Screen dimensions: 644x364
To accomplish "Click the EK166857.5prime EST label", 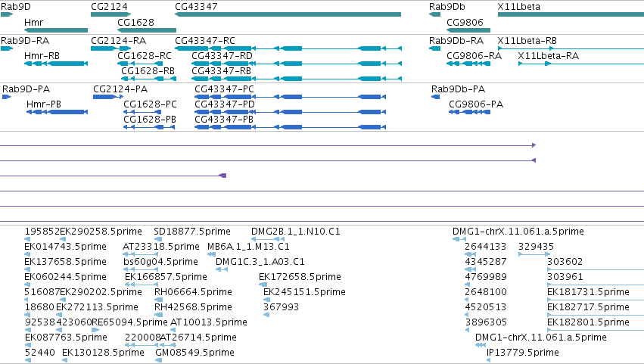I will [x=166, y=277].
